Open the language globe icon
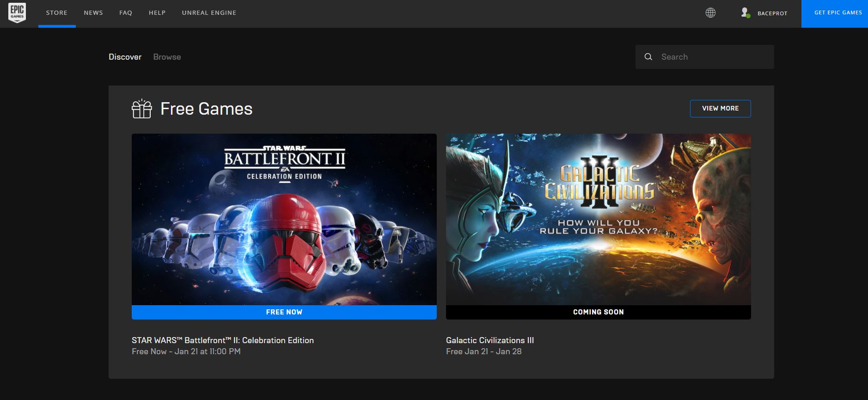 click(x=710, y=13)
